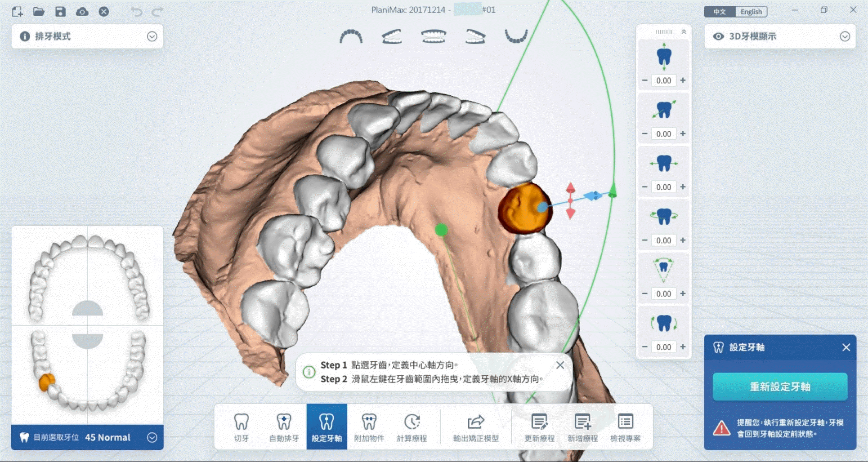
Task: Select the 切牙 tooth cutting tool
Action: [x=241, y=426]
